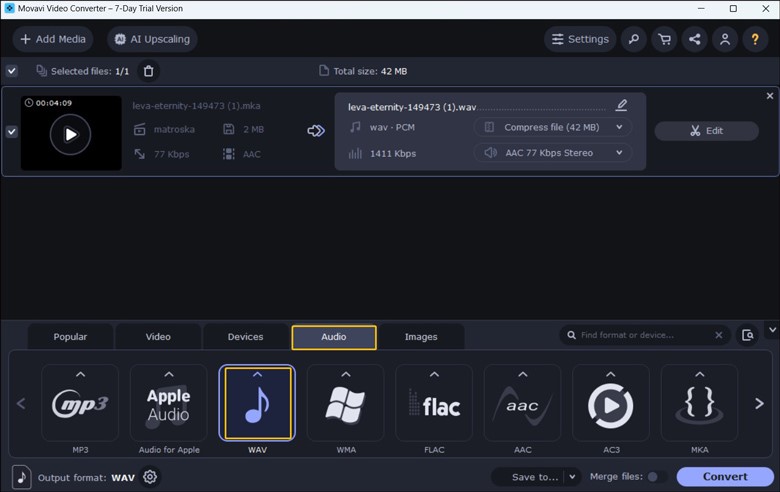The image size is (780, 492).
Task: Play the video preview thumbnail
Action: [71, 134]
